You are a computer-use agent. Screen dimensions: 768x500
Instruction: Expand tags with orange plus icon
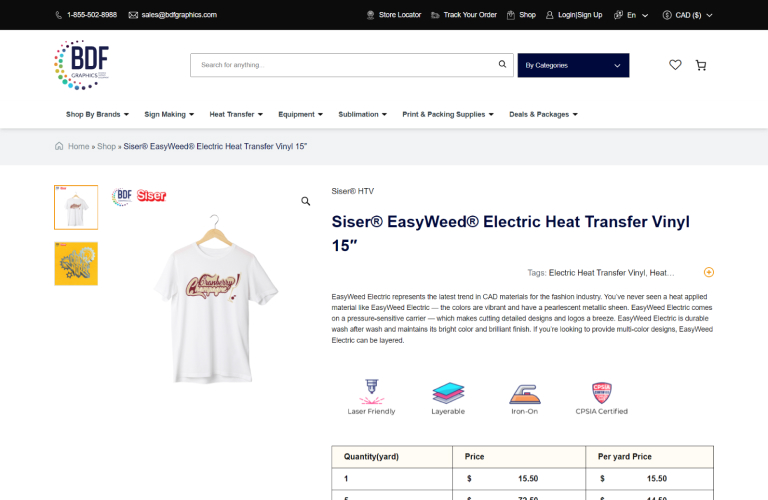709,272
